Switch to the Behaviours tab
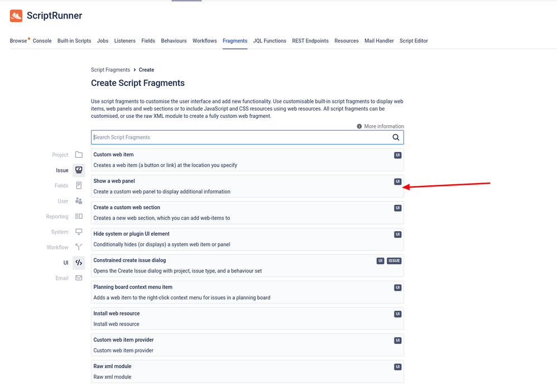Image resolution: width=557 pixels, height=392 pixels. tap(174, 41)
